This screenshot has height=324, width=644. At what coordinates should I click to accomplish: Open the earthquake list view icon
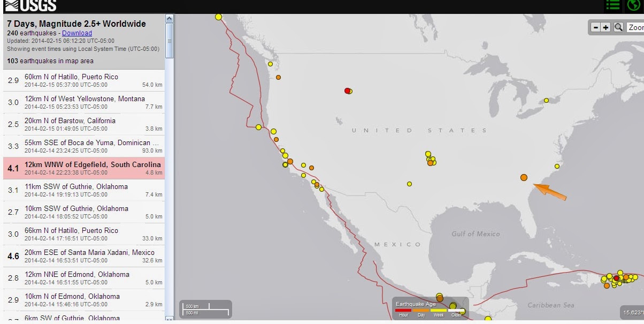pos(612,5)
